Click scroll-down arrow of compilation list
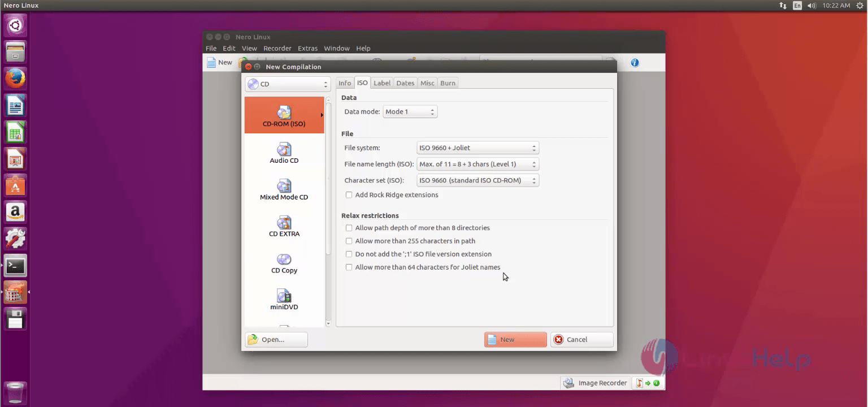 point(328,323)
